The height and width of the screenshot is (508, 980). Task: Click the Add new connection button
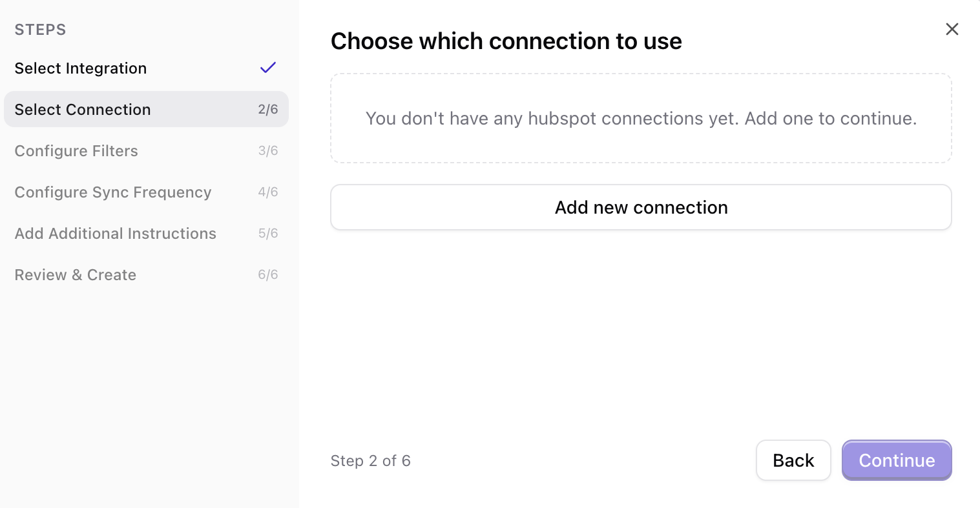click(640, 207)
